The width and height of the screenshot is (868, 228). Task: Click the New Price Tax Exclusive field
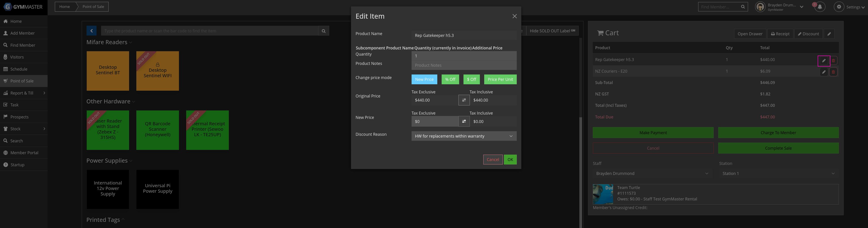click(434, 121)
